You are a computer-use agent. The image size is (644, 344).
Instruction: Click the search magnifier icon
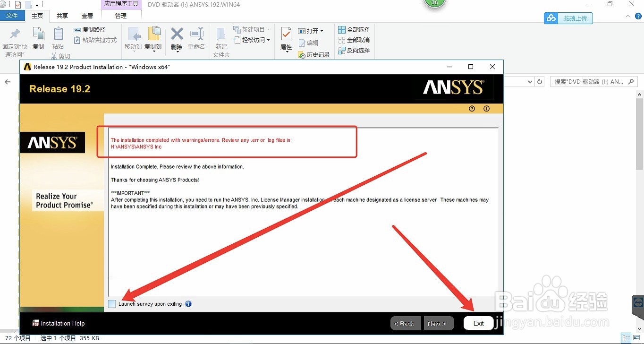click(x=632, y=81)
